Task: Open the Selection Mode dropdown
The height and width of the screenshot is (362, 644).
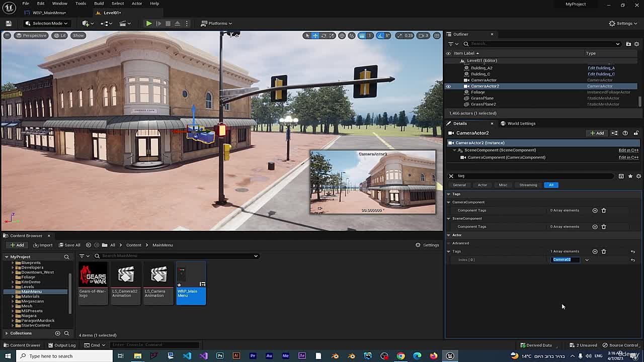Action: (x=47, y=23)
